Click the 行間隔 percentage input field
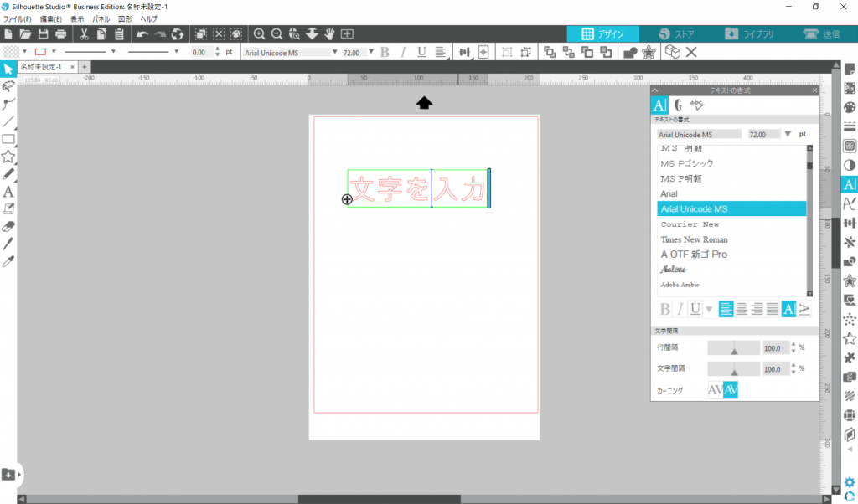Image resolution: width=858 pixels, height=504 pixels. click(776, 347)
